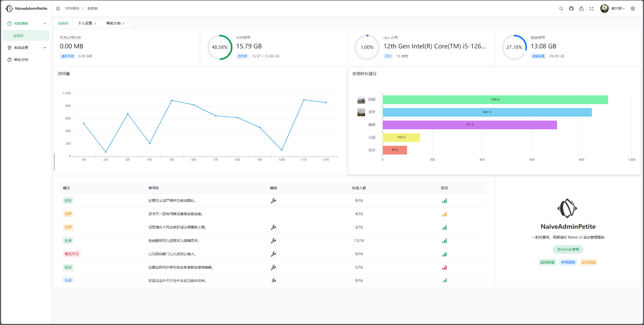
Task: Click the 27.18% disk progress circle
Action: click(x=514, y=47)
